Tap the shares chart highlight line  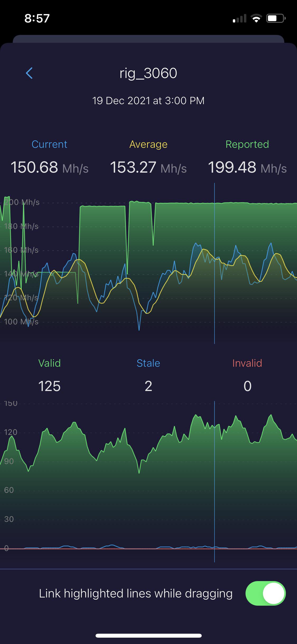pyautogui.click(x=214, y=482)
